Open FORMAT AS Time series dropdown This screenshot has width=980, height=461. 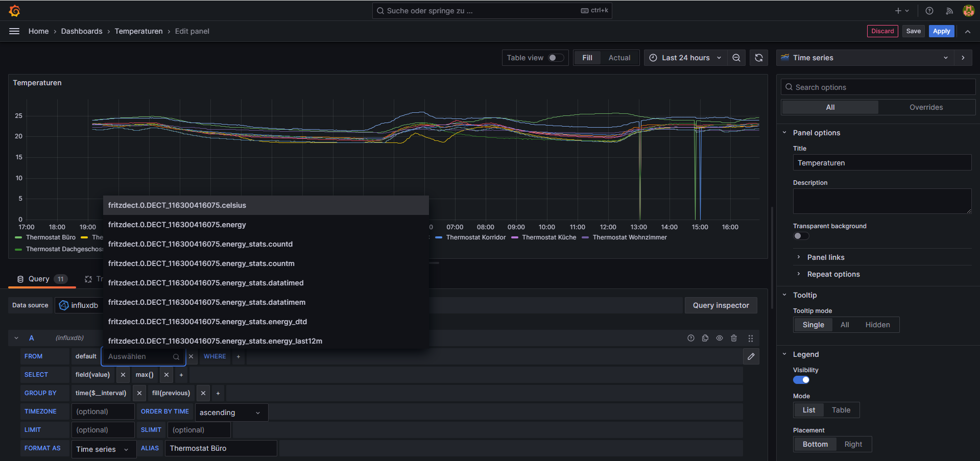(x=104, y=449)
